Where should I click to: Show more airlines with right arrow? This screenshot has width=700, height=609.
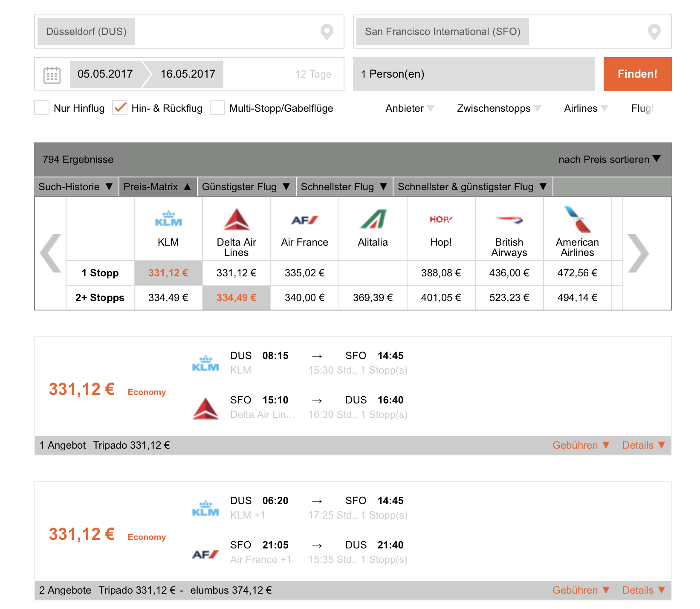[x=638, y=253]
